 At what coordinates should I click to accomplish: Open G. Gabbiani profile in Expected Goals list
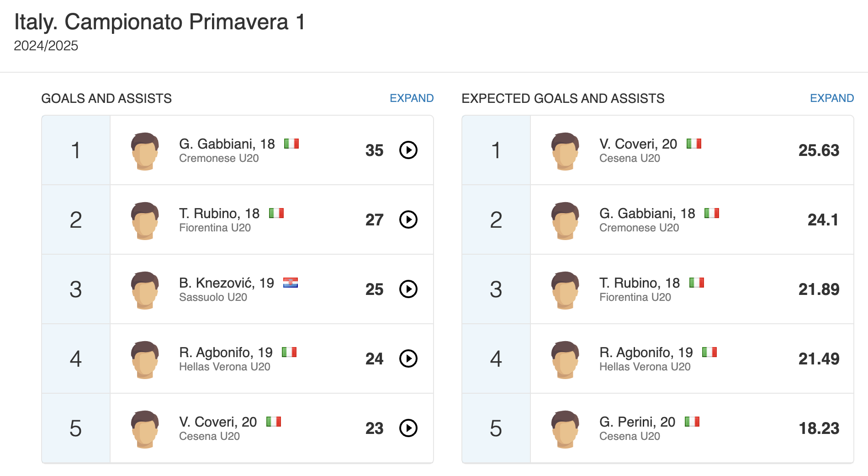[x=647, y=214]
